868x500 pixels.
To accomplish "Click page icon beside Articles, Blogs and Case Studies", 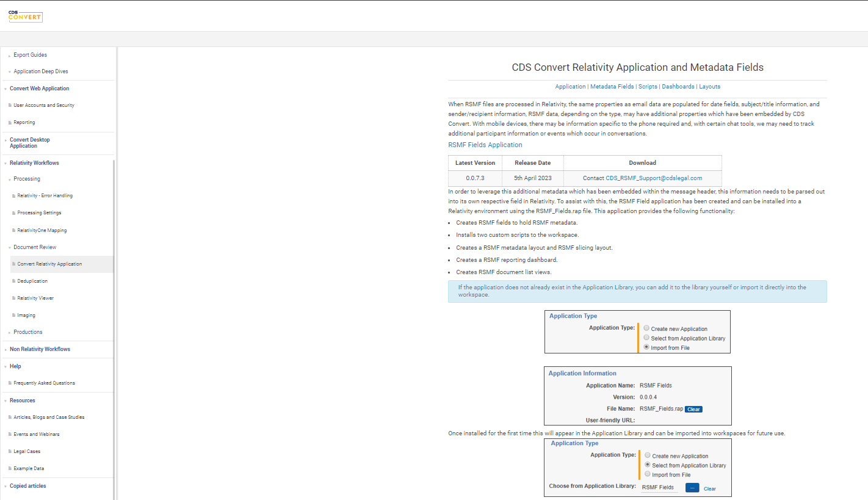I will [x=10, y=418].
